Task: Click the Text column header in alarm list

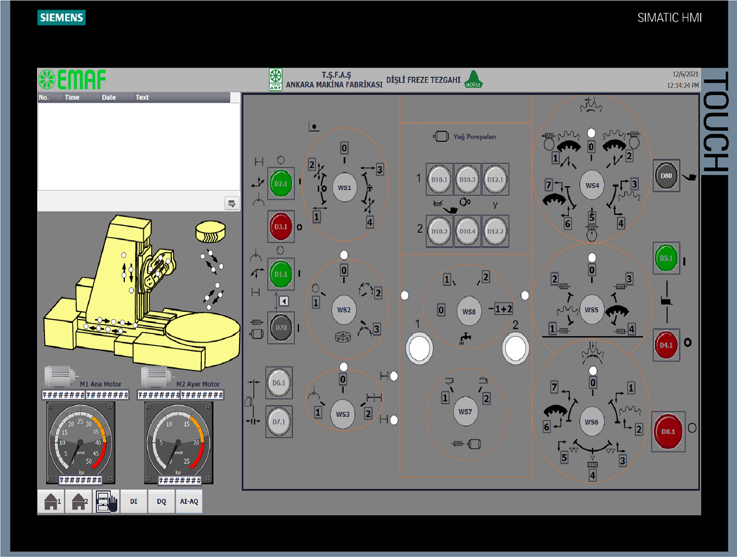Action: [142, 98]
